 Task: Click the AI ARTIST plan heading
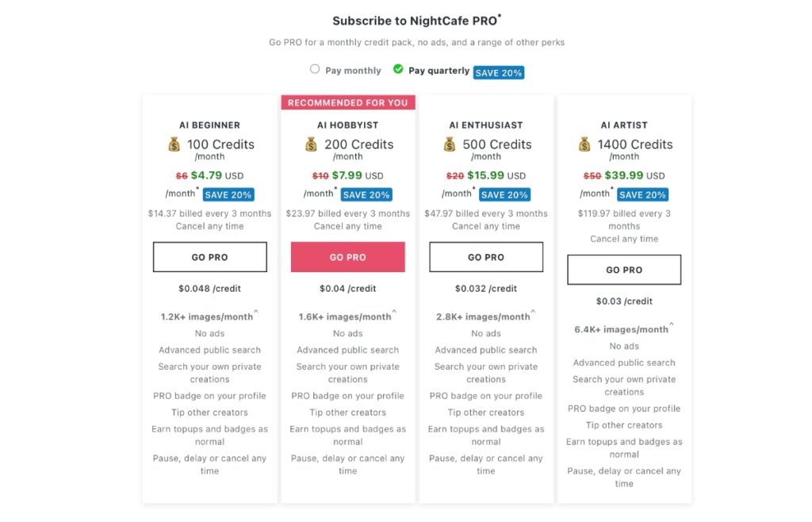pyautogui.click(x=624, y=125)
